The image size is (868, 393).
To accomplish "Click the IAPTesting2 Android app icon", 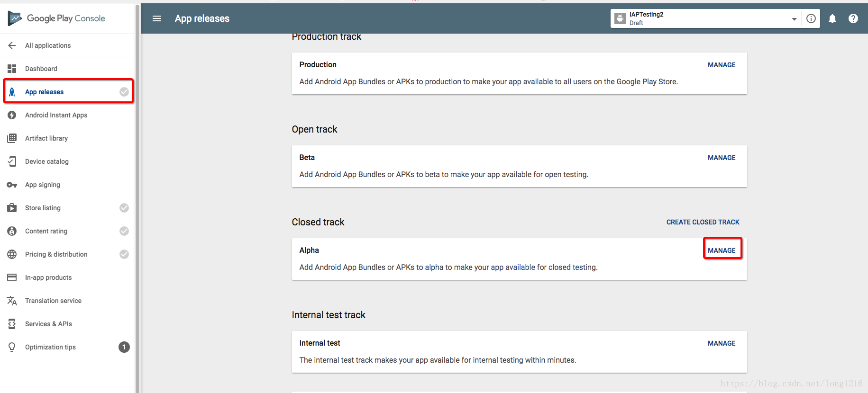I will click(x=620, y=18).
